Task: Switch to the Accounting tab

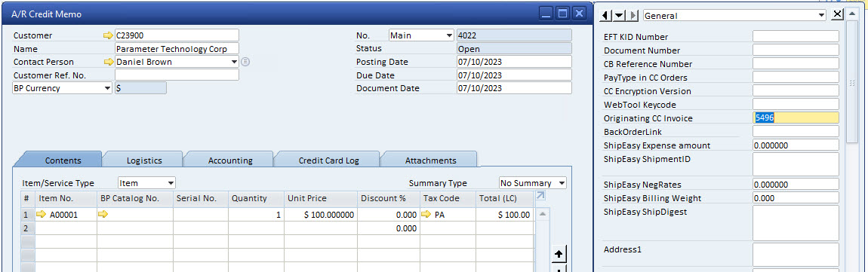Action: 230,160
